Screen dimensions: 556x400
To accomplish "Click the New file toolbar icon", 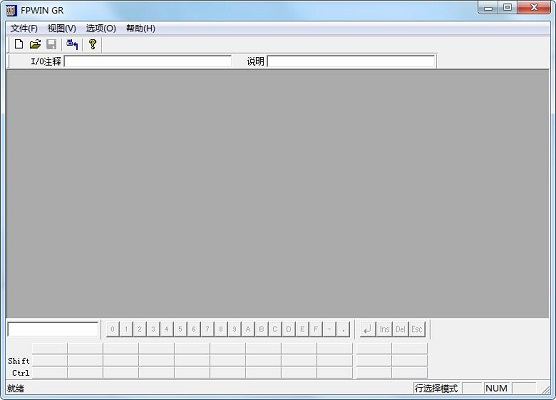I will (19, 44).
